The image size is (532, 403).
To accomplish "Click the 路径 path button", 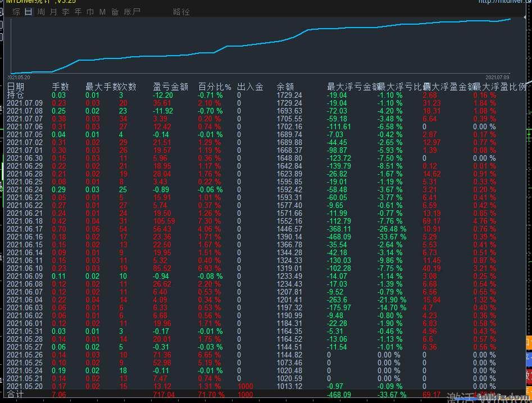I will 181,12.
